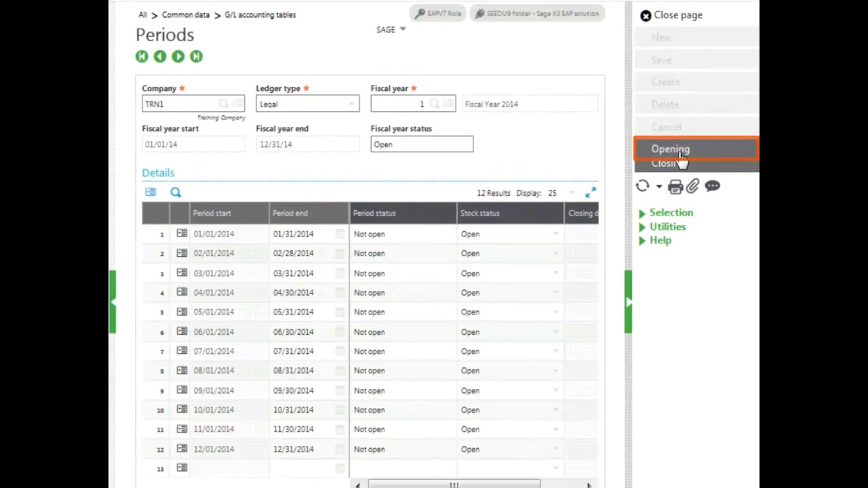Click the paperclip attachment icon

692,186
